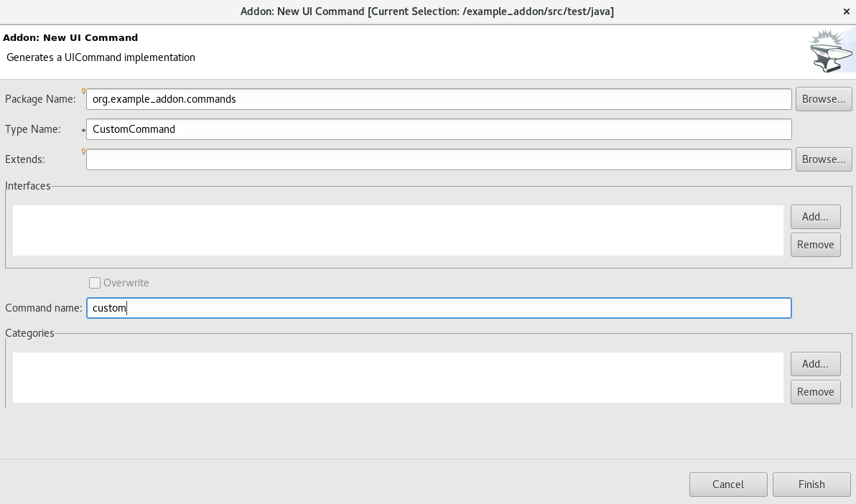Cancel the New UI Command wizard
The height and width of the screenshot is (504, 856).
click(727, 484)
